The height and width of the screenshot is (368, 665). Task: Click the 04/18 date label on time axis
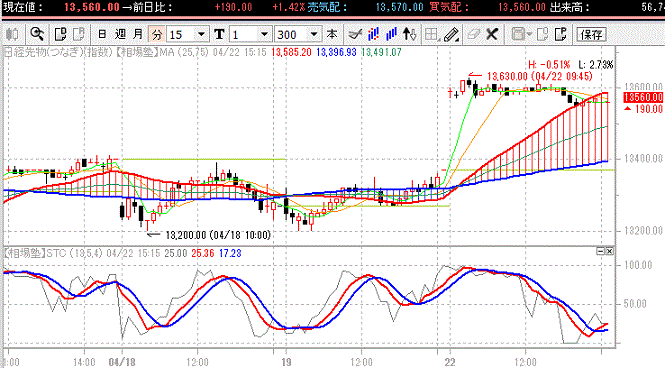point(122,362)
